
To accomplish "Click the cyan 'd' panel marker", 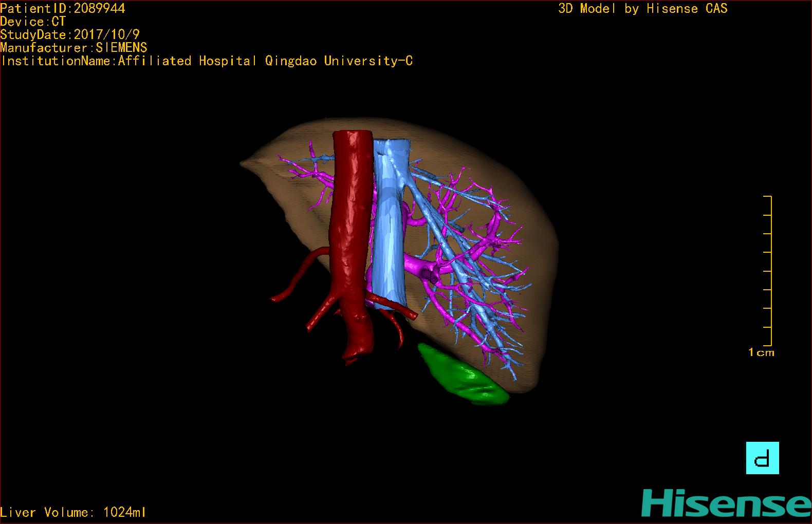I will [763, 458].
